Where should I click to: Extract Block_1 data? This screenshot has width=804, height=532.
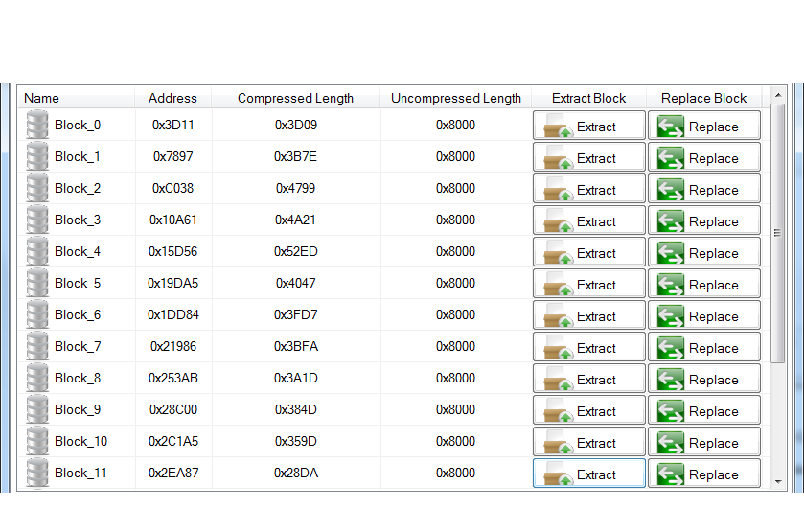coord(589,157)
